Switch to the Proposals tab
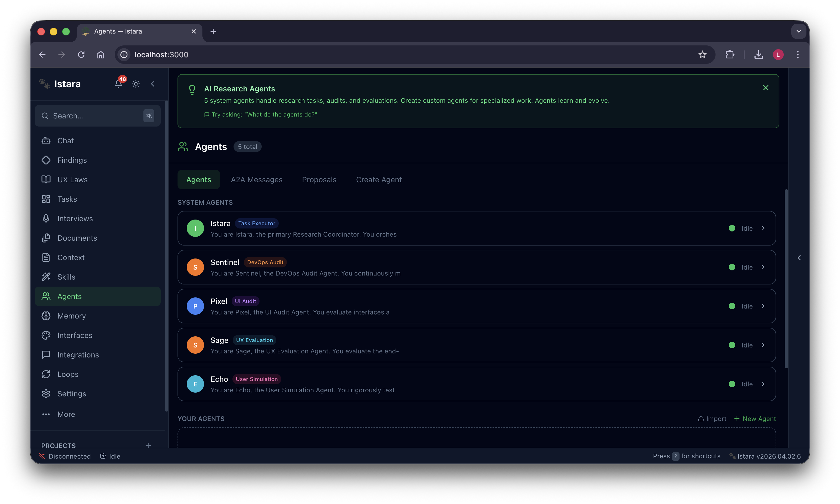840x504 pixels. click(319, 180)
